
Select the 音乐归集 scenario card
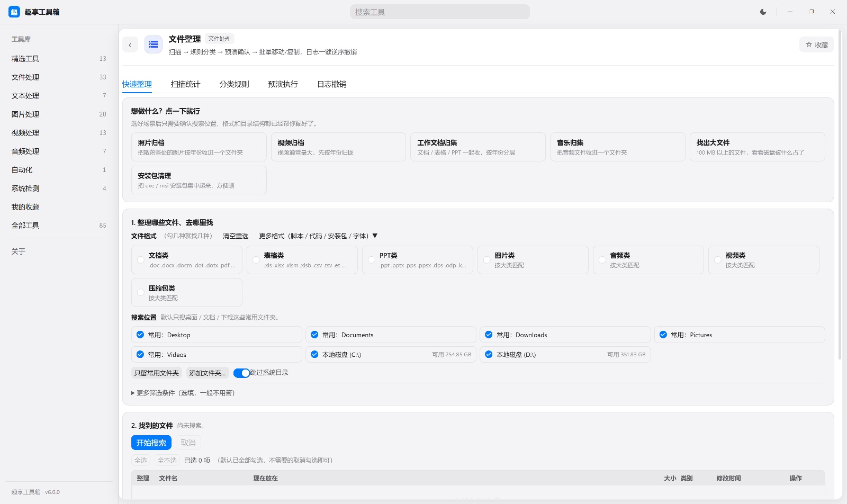coord(618,147)
